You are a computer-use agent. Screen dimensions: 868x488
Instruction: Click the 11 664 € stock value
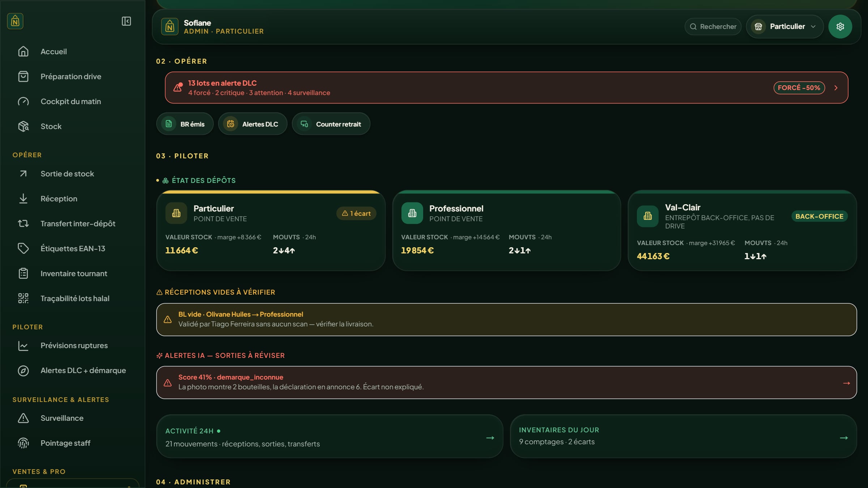pos(182,250)
